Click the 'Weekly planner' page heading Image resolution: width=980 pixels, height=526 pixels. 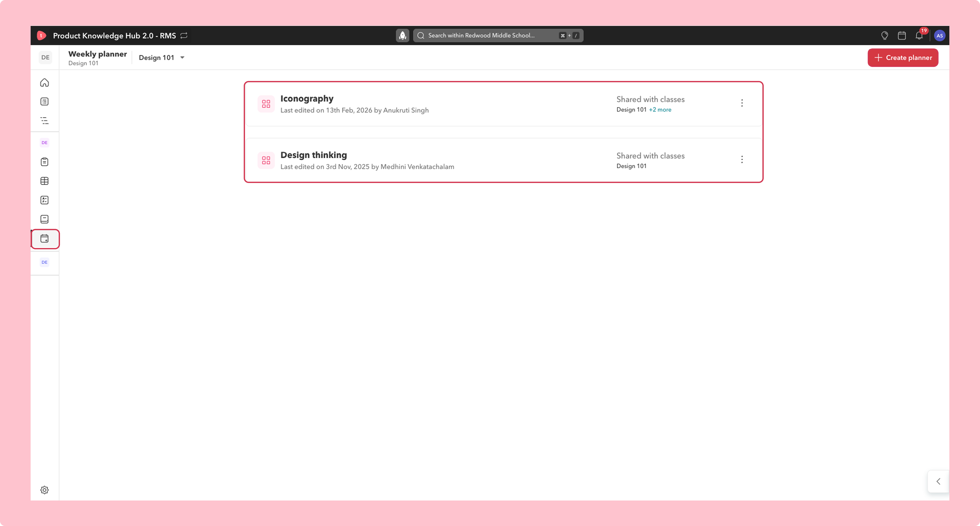[x=97, y=54]
